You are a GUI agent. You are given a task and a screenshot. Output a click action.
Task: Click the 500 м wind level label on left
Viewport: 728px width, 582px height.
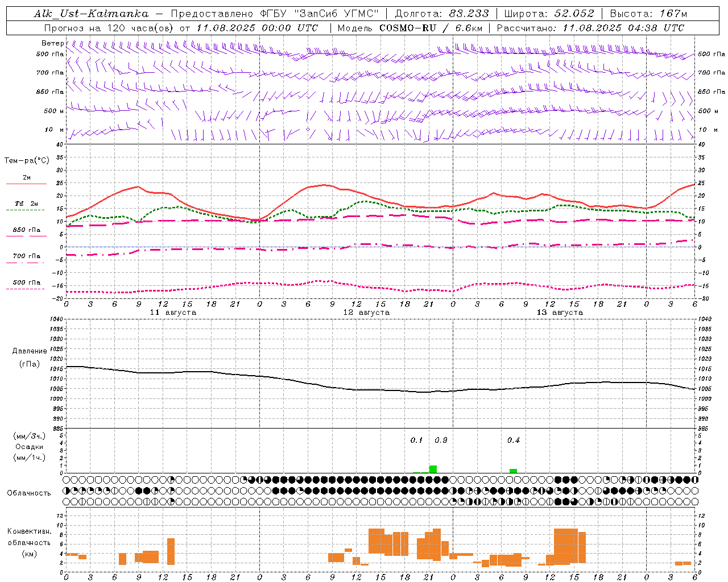[x=54, y=111]
